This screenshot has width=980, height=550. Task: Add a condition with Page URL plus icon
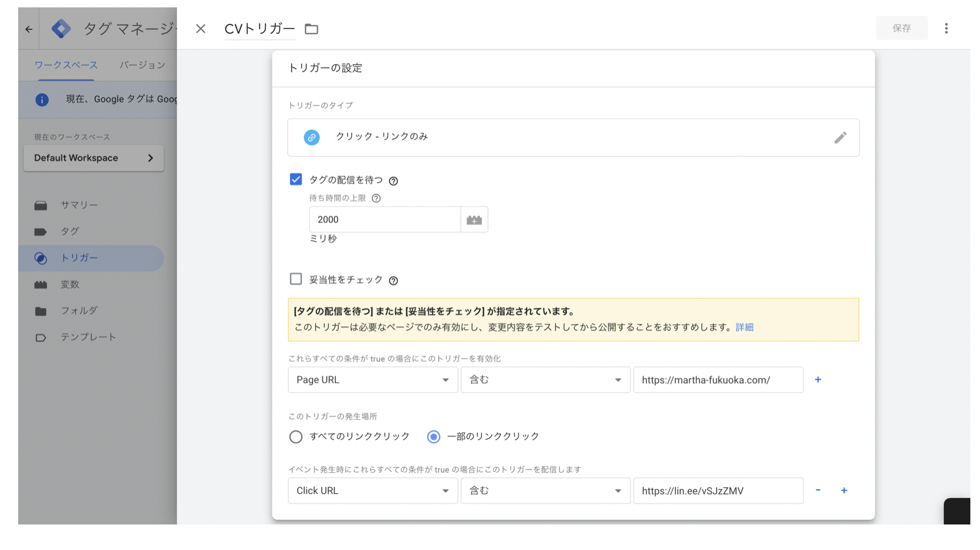point(818,380)
